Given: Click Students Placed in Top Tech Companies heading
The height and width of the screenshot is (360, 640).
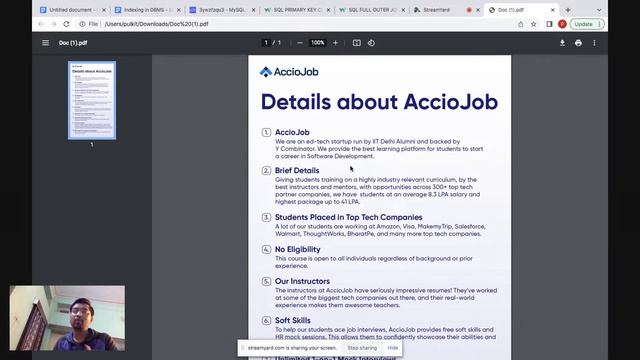Looking at the screenshot, I should coord(349,217).
